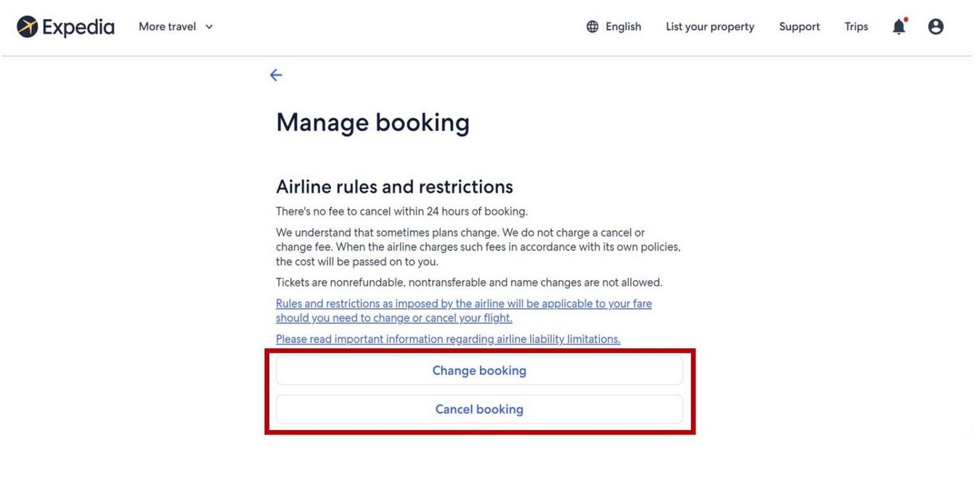This screenshot has width=980, height=481.
Task: Click the Change booking button
Action: (x=479, y=371)
